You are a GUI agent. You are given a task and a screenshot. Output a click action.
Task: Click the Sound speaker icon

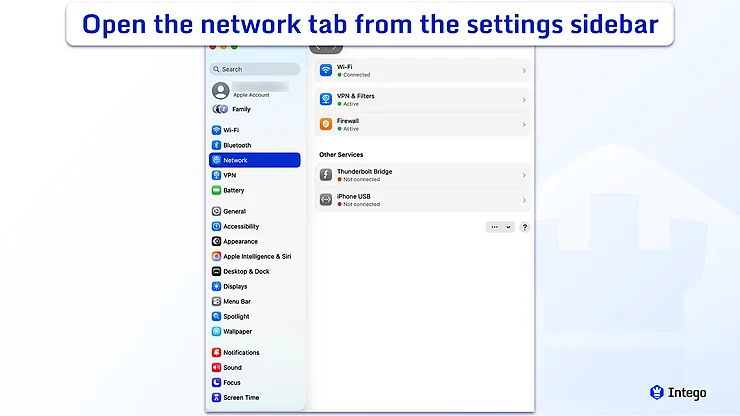216,367
